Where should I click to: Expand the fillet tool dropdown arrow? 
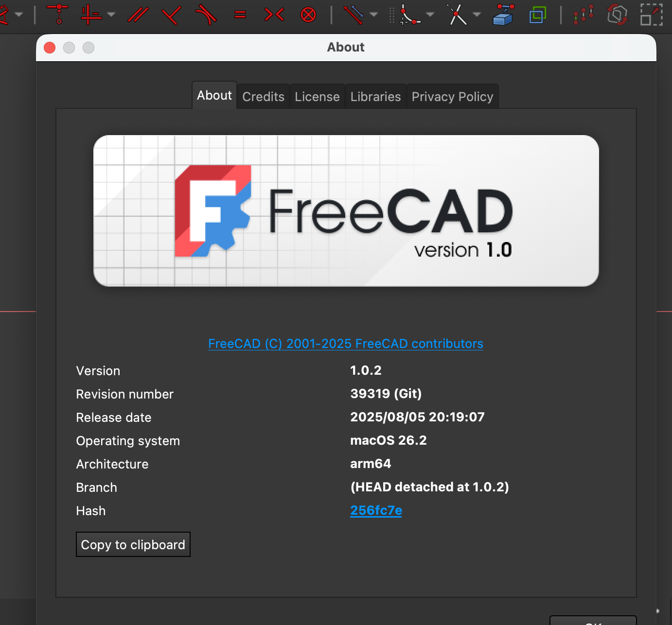[x=430, y=15]
